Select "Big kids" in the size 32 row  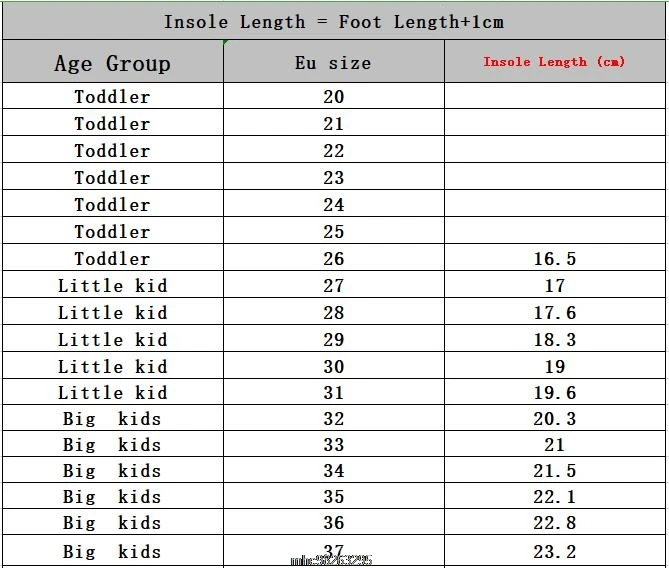[112, 419]
